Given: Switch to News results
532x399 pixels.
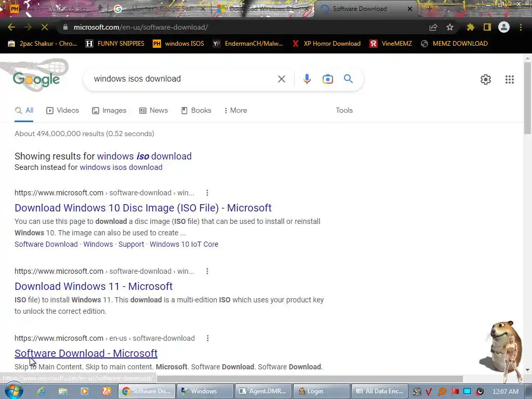Looking at the screenshot, I should (x=153, y=110).
